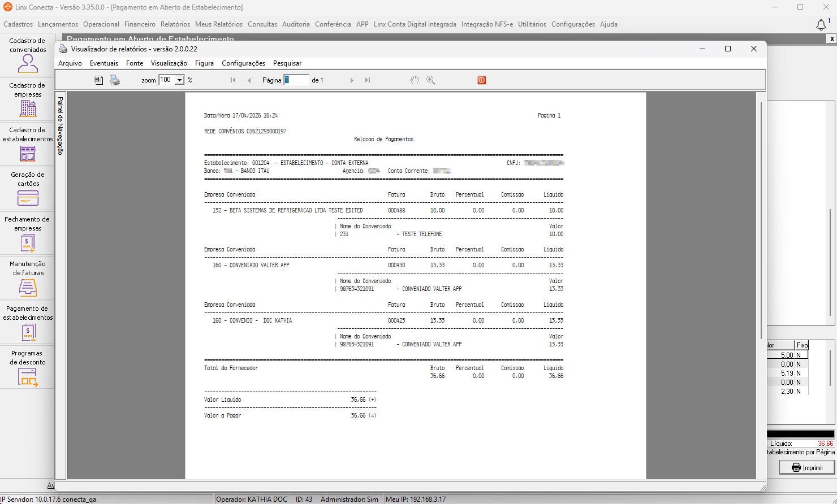Open the Figura menu

204,63
